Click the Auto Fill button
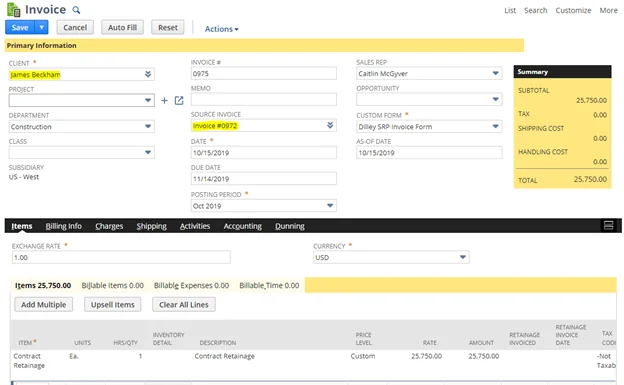This screenshot has height=385, width=624. pos(122,27)
